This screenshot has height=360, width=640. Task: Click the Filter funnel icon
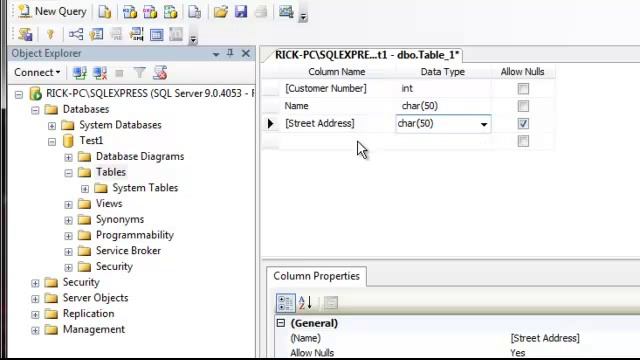140,73
